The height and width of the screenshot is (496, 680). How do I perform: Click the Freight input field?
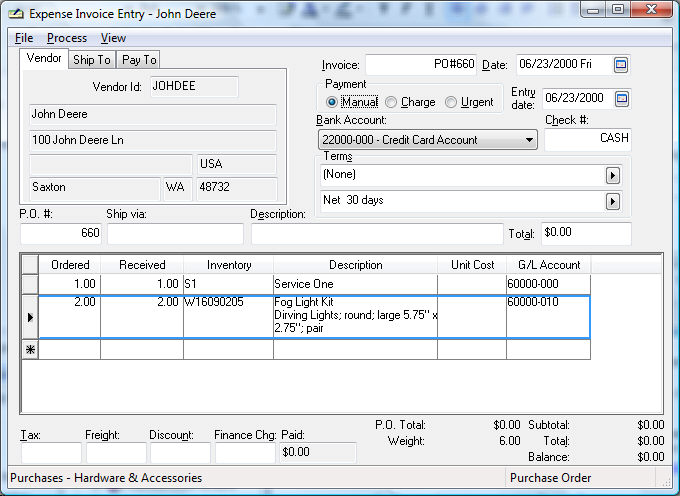coord(116,453)
